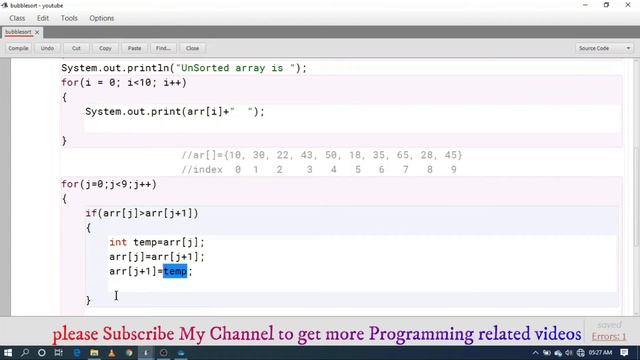Open volume control in system tray
Viewport: 640px width, 360px height.
click(x=569, y=353)
